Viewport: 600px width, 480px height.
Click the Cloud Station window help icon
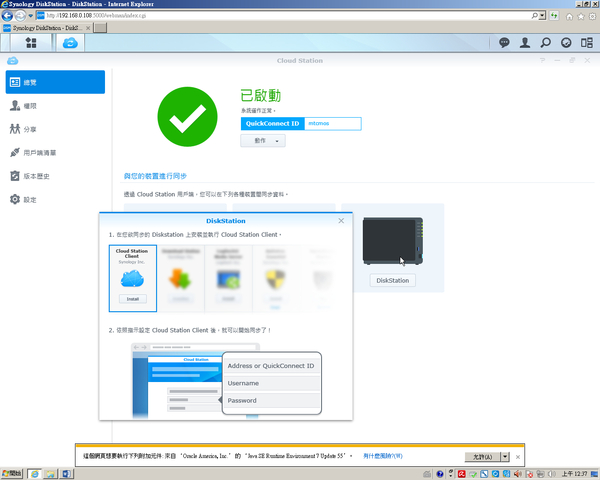click(542, 60)
